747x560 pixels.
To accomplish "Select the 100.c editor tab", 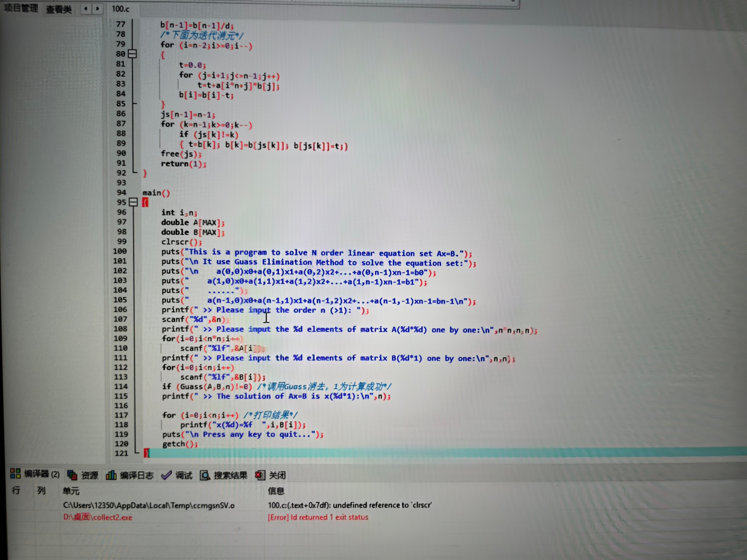I will point(121,9).
